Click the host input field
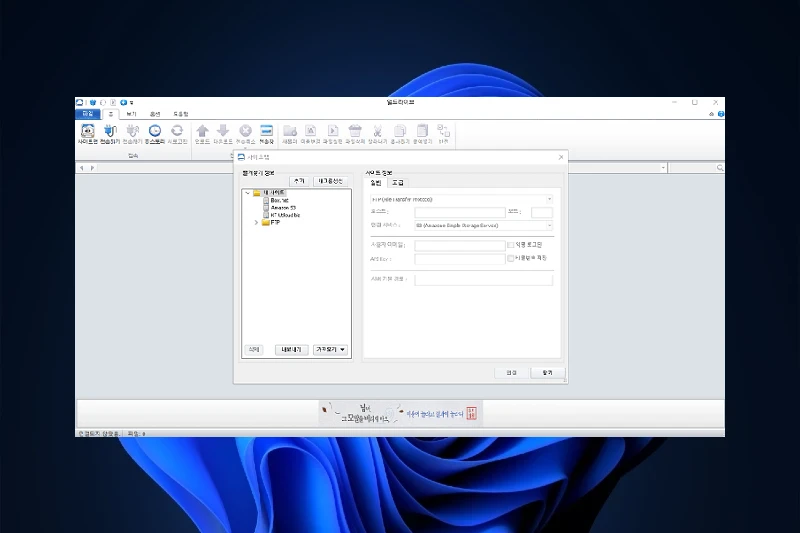Image resolution: width=800 pixels, height=533 pixels. (460, 212)
